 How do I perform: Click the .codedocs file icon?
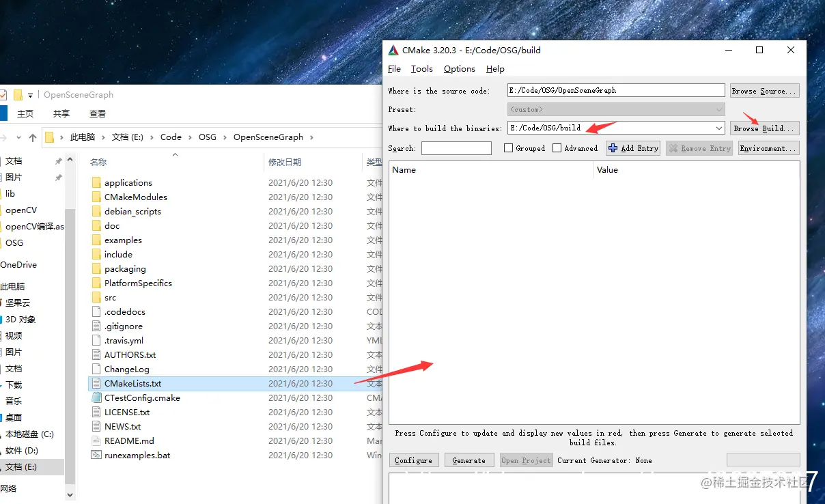click(96, 311)
